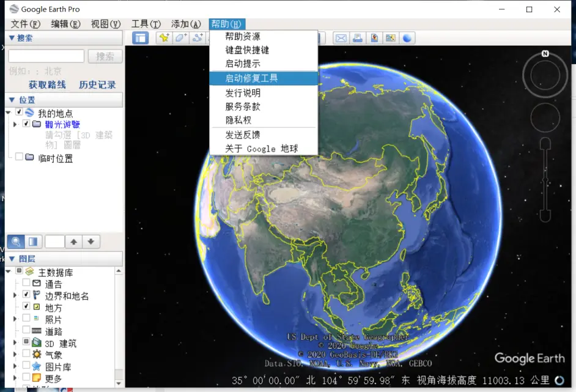
Task: Click the blank field beside the transparency icon
Action: pyautogui.click(x=55, y=242)
